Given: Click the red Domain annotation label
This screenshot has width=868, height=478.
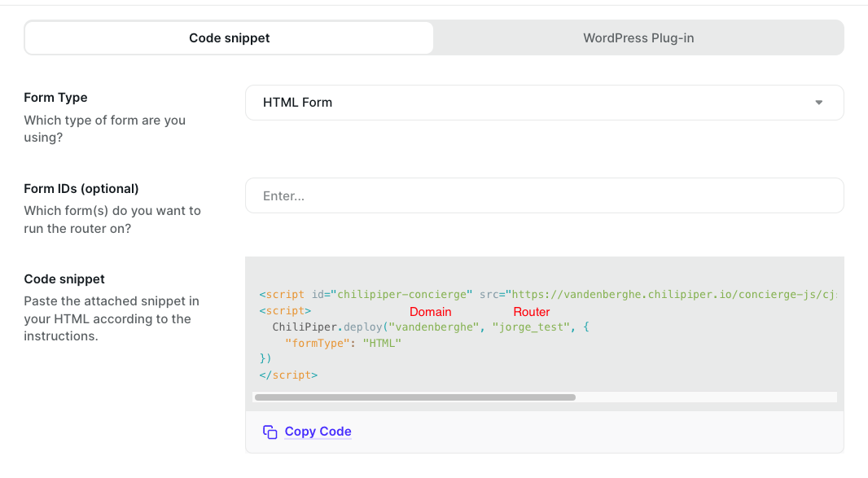Looking at the screenshot, I should point(430,312).
